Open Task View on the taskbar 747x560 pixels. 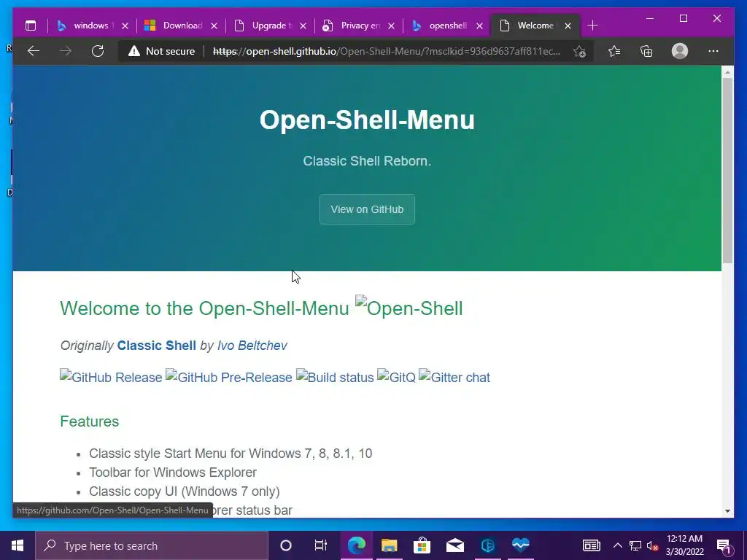(321, 545)
